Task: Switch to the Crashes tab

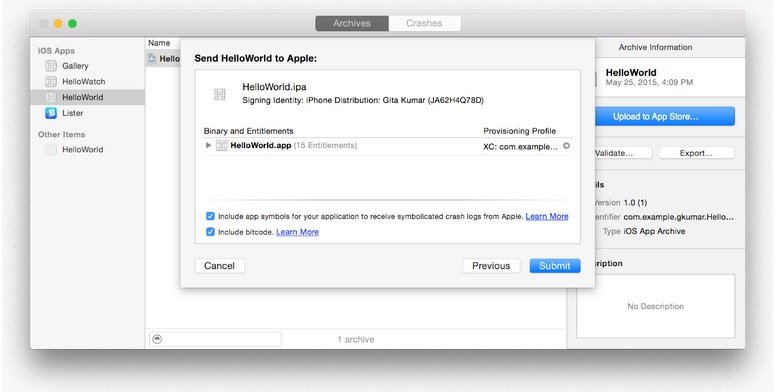Action: (424, 23)
